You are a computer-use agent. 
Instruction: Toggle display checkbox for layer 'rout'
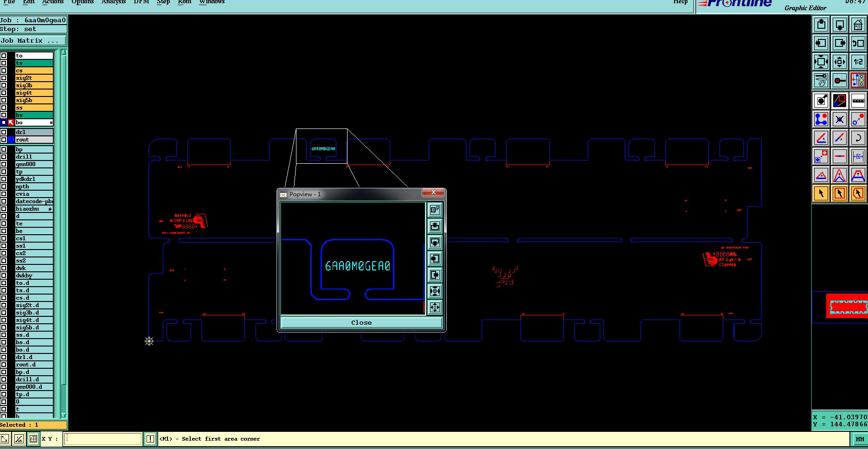(4, 140)
